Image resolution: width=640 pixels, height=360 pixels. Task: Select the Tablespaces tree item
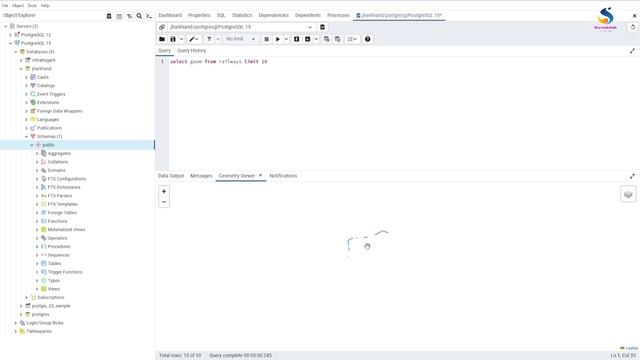(x=39, y=331)
